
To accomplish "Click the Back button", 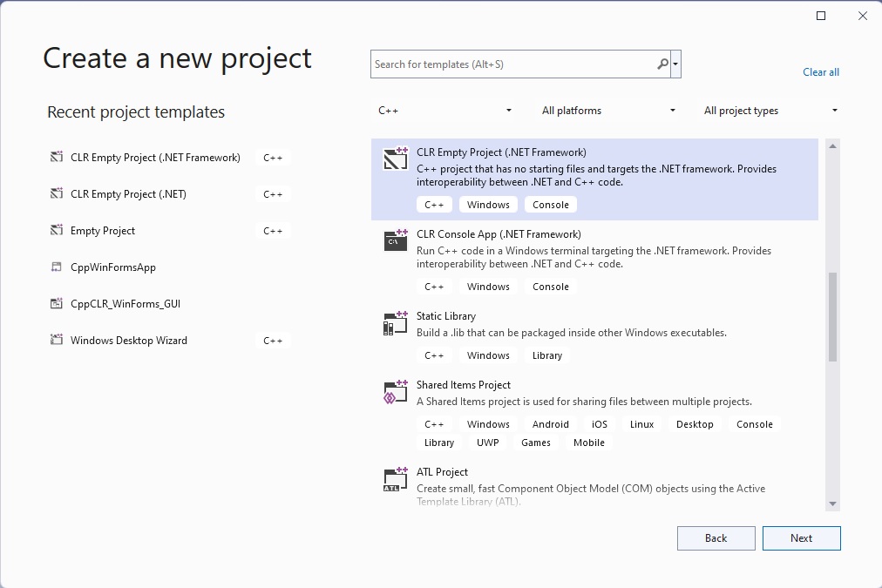I will (716, 538).
